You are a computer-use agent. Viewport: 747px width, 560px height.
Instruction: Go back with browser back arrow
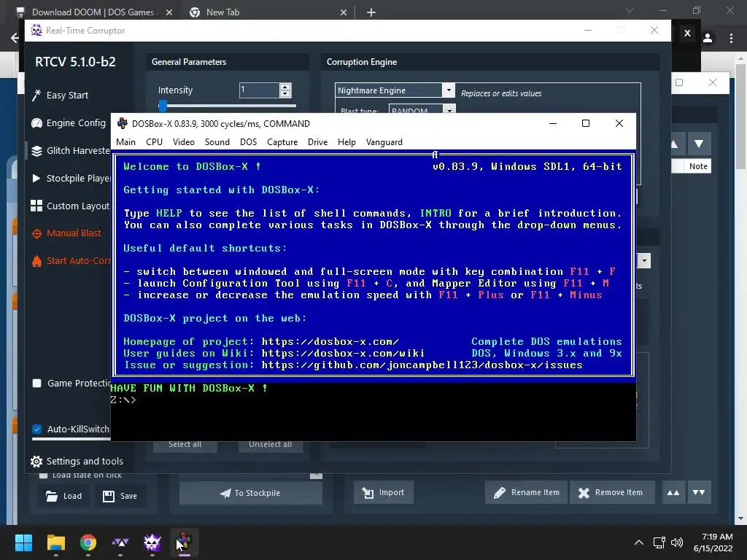(15, 38)
